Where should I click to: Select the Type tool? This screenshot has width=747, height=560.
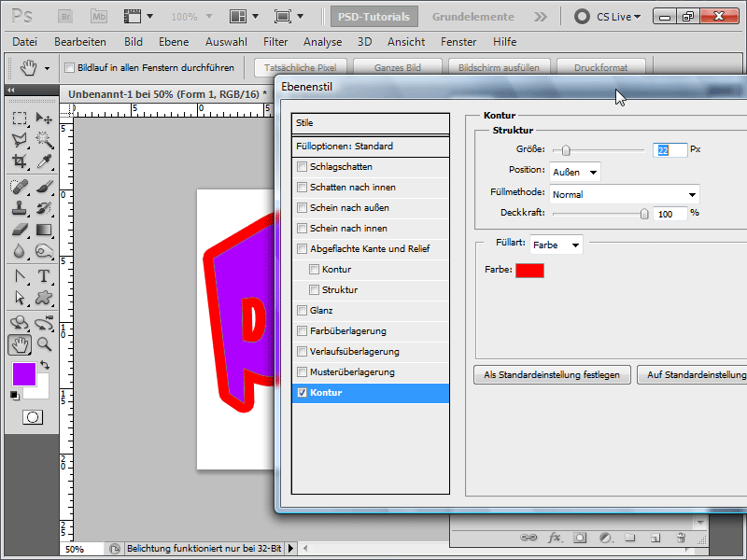[x=44, y=276]
